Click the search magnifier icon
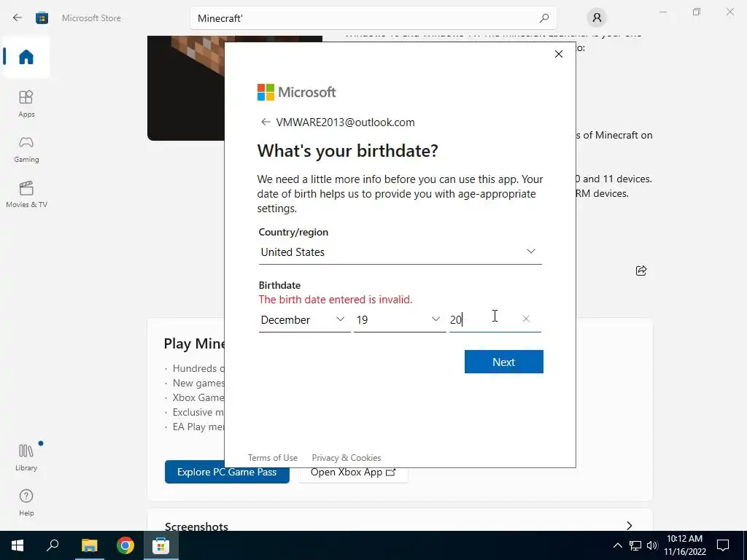Image resolution: width=747 pixels, height=560 pixels. pos(544,18)
